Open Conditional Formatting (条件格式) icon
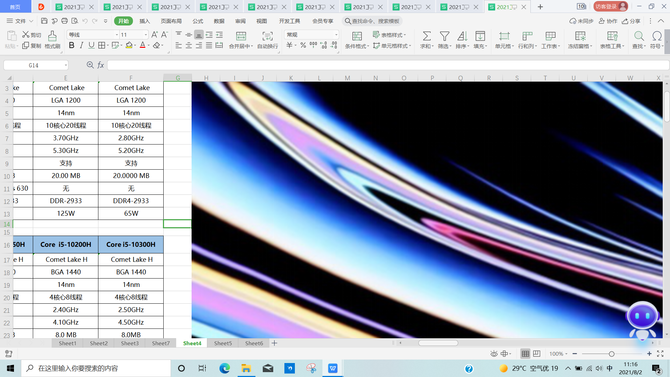The height and width of the screenshot is (377, 670). [x=356, y=36]
